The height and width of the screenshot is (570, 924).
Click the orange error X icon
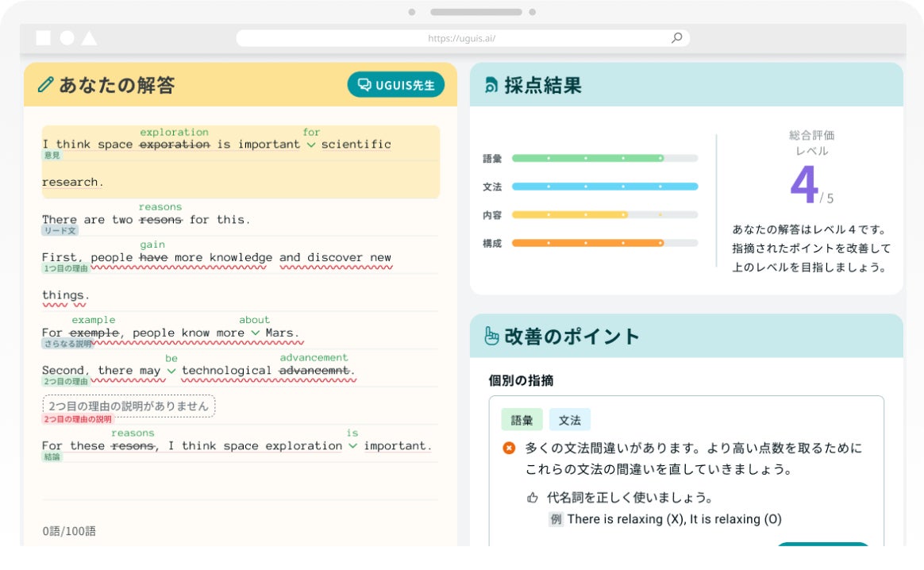509,449
